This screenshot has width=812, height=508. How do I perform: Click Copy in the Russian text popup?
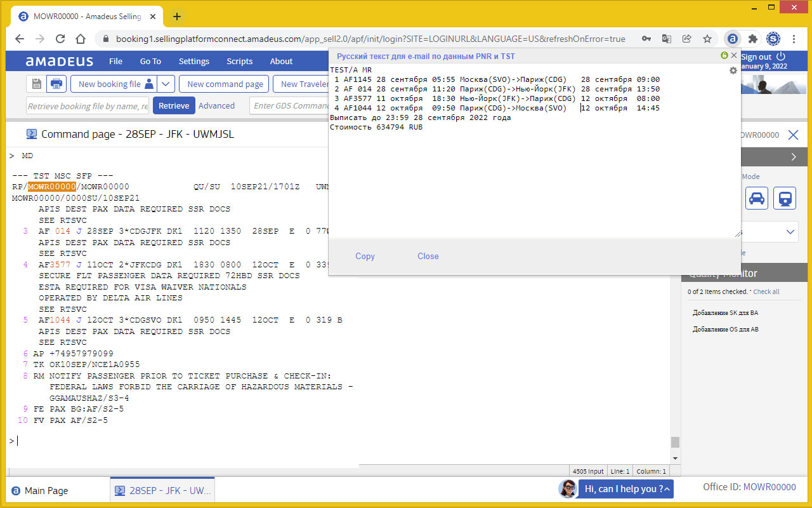[365, 256]
